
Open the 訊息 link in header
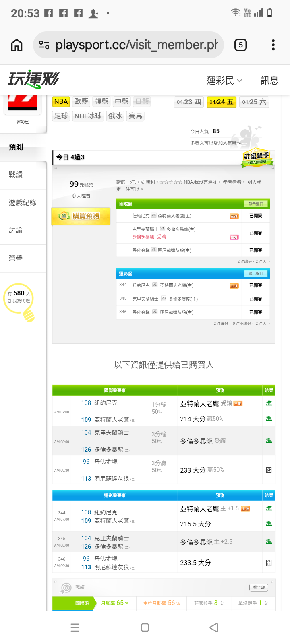(x=269, y=80)
